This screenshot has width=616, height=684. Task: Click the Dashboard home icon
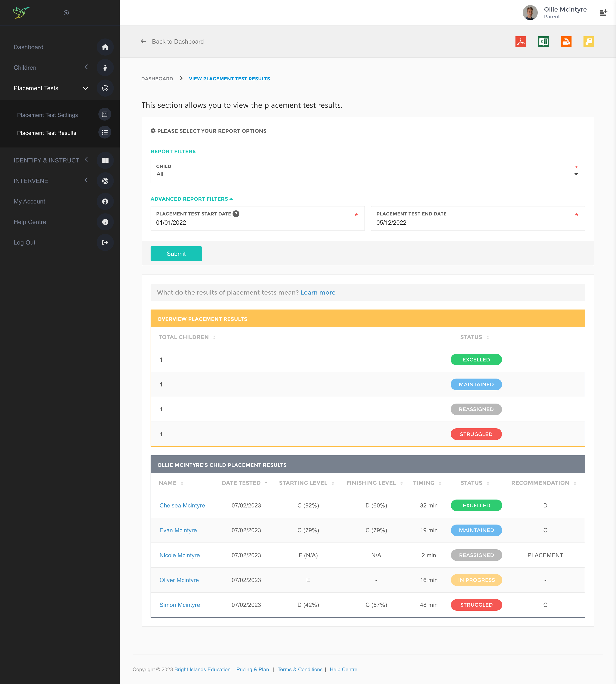[x=105, y=47]
